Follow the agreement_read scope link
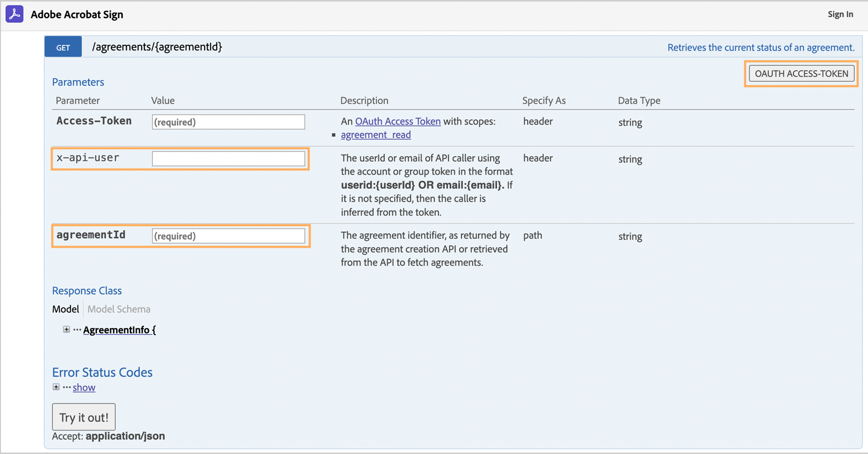The image size is (868, 454). tap(375, 135)
